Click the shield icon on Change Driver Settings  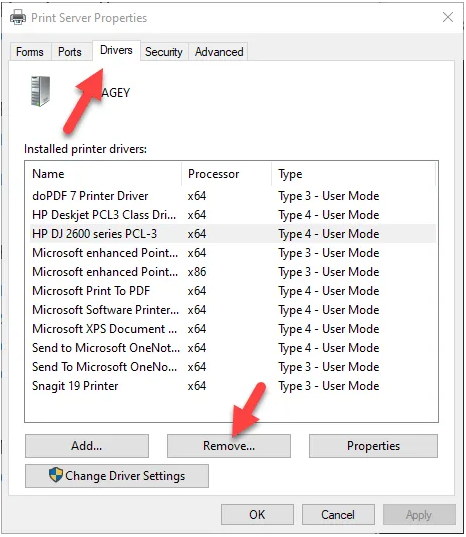click(55, 475)
